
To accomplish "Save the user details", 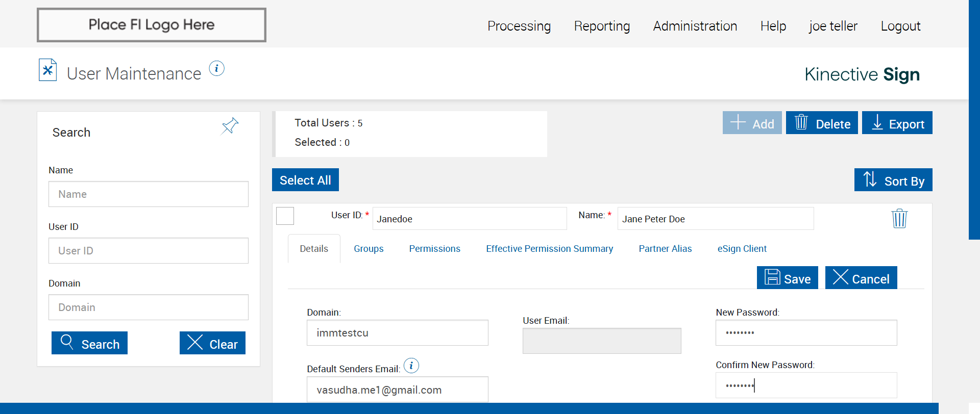I will click(787, 278).
